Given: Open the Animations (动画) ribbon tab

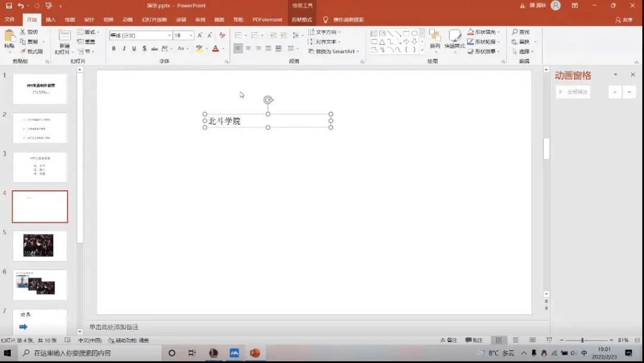Looking at the screenshot, I should (x=128, y=20).
